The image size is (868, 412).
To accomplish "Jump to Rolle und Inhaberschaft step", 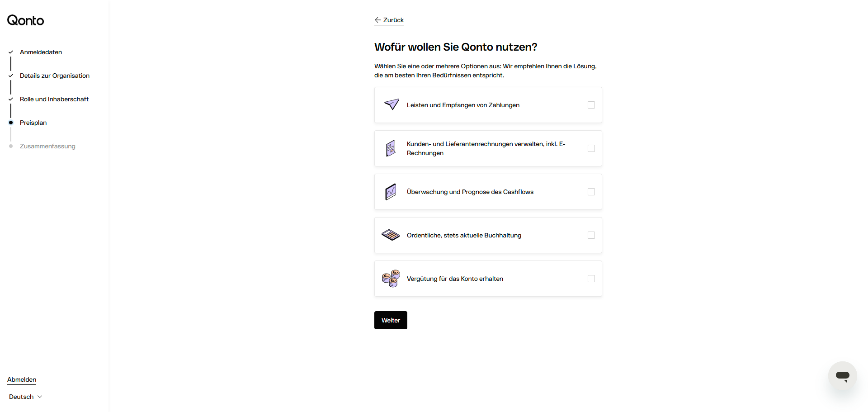I will tap(54, 99).
